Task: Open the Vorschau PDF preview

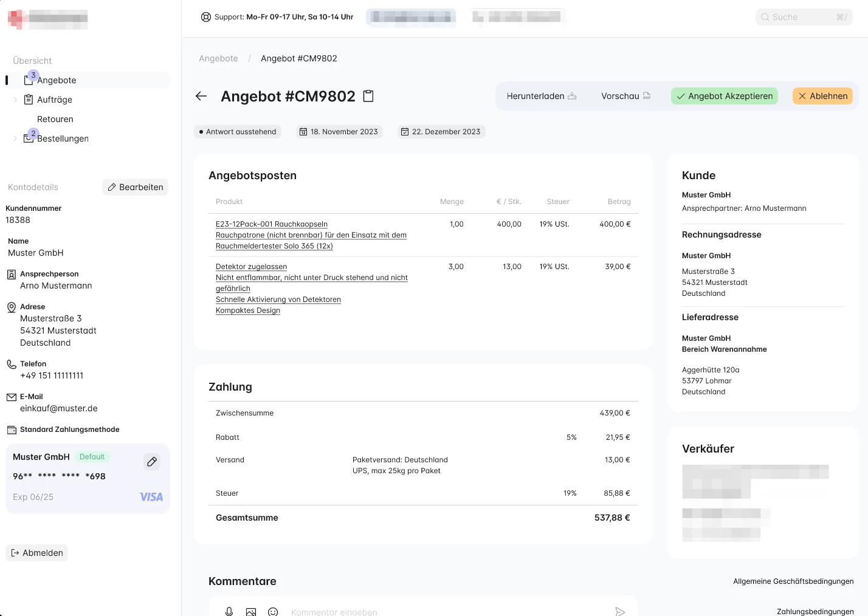Action: click(x=625, y=96)
